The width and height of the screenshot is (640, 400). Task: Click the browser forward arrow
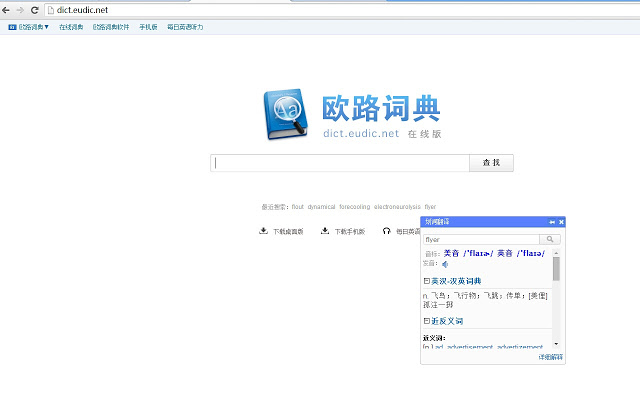pos(20,10)
